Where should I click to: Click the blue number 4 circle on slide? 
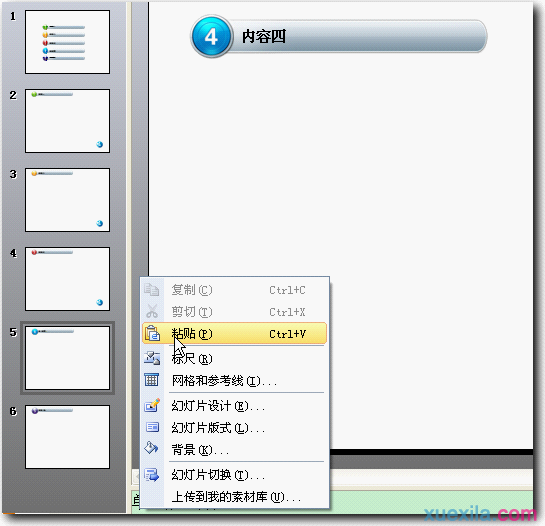(211, 37)
